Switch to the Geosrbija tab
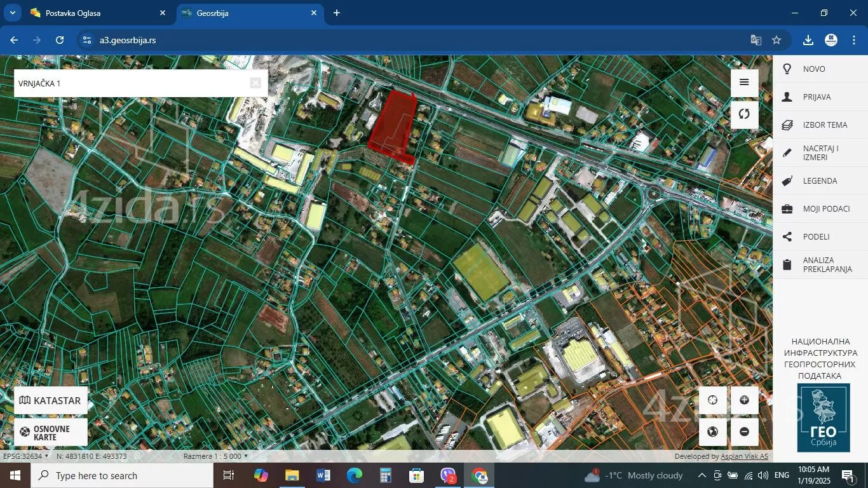The height and width of the screenshot is (488, 868). click(x=249, y=13)
